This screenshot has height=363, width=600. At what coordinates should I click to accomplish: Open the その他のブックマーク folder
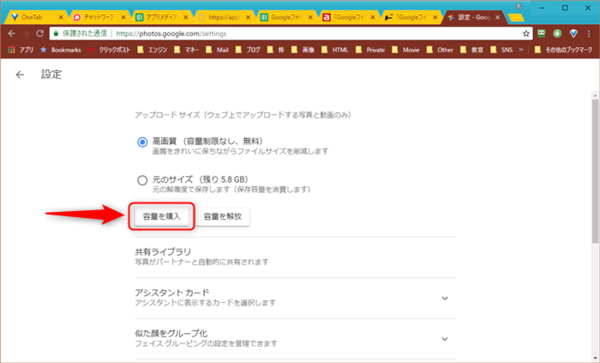click(x=563, y=50)
